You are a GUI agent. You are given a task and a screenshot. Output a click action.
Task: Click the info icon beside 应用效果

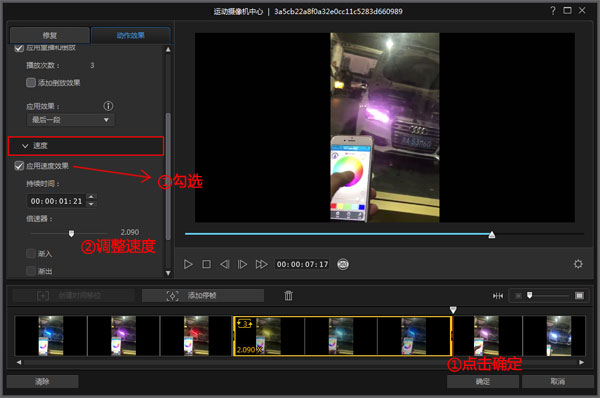point(108,106)
